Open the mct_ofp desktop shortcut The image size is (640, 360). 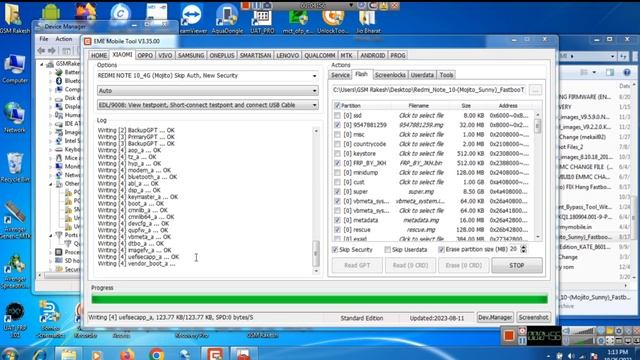pyautogui.click(x=298, y=21)
